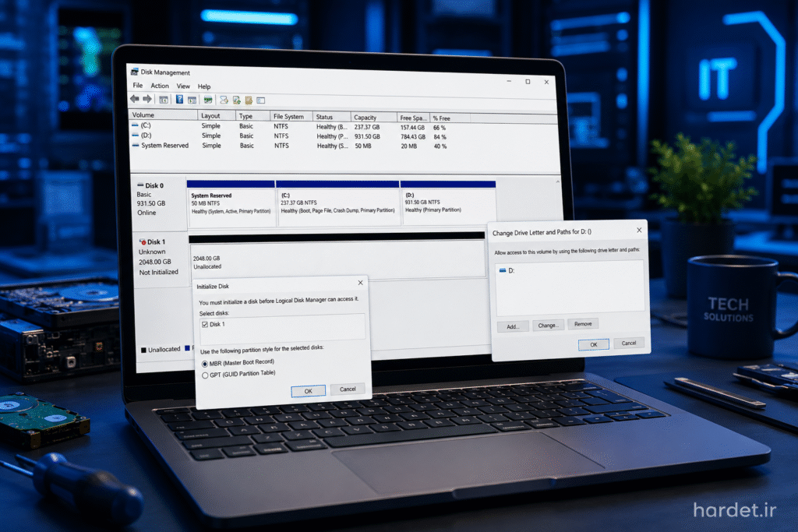Close the Initialize Disk dialog with X
This screenshot has height=532, width=798.
click(x=360, y=283)
